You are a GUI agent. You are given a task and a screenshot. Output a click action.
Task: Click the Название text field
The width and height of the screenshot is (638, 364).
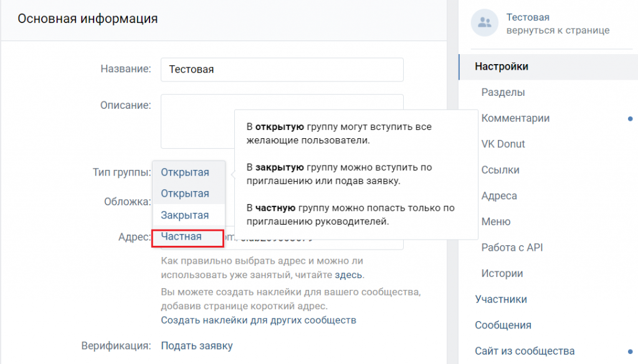[282, 70]
